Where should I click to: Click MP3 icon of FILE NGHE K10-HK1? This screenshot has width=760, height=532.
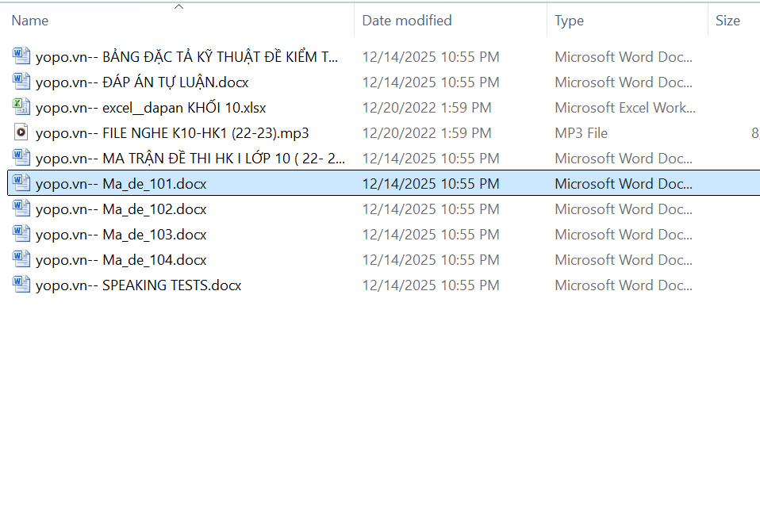(21, 132)
